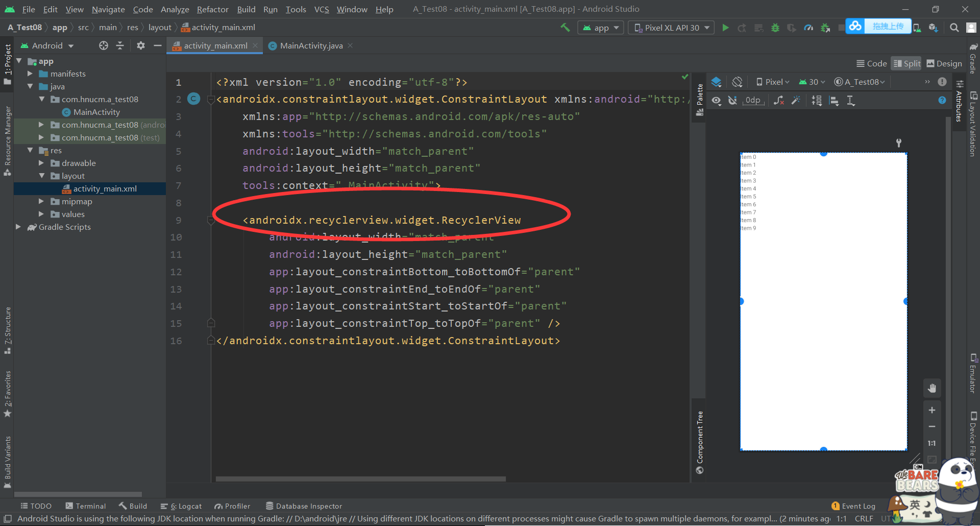The width and height of the screenshot is (980, 526).
Task: Click the design surface layers icon
Action: (717, 82)
